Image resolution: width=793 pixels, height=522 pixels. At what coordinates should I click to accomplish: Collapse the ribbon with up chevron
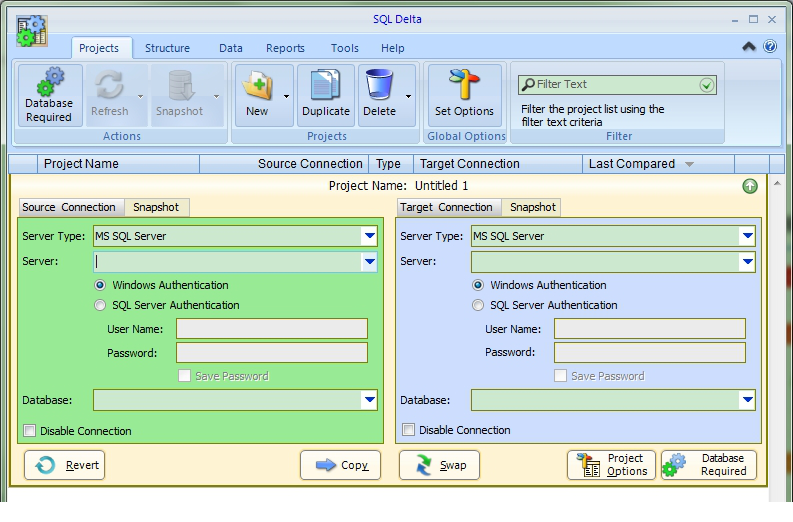point(749,47)
